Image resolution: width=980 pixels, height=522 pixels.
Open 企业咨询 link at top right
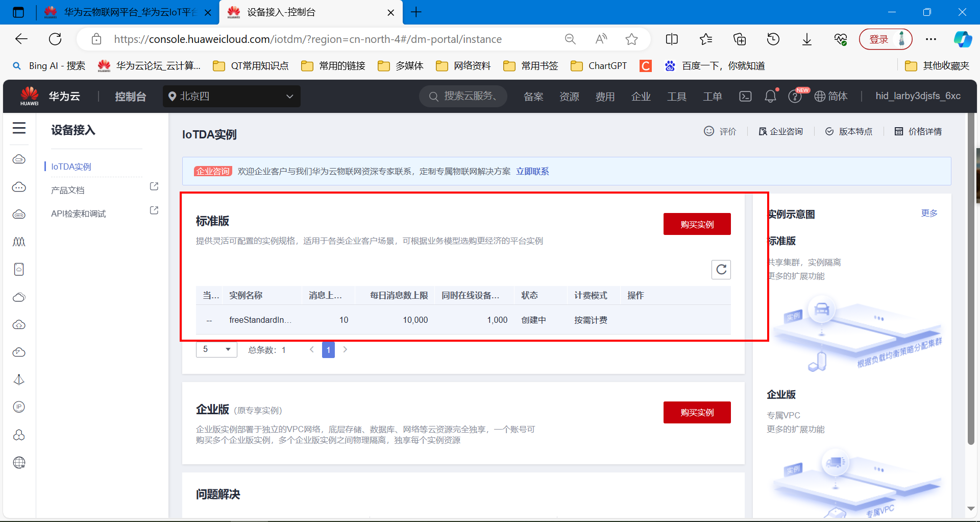point(780,131)
